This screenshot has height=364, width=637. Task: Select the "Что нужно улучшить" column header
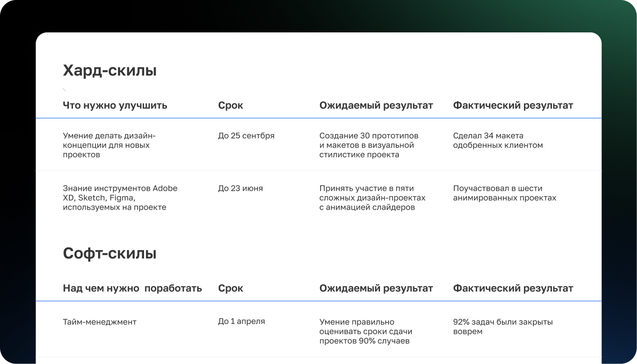(115, 105)
